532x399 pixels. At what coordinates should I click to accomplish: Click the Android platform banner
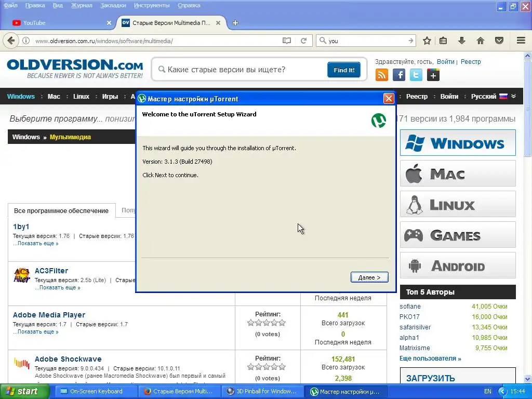point(458,265)
